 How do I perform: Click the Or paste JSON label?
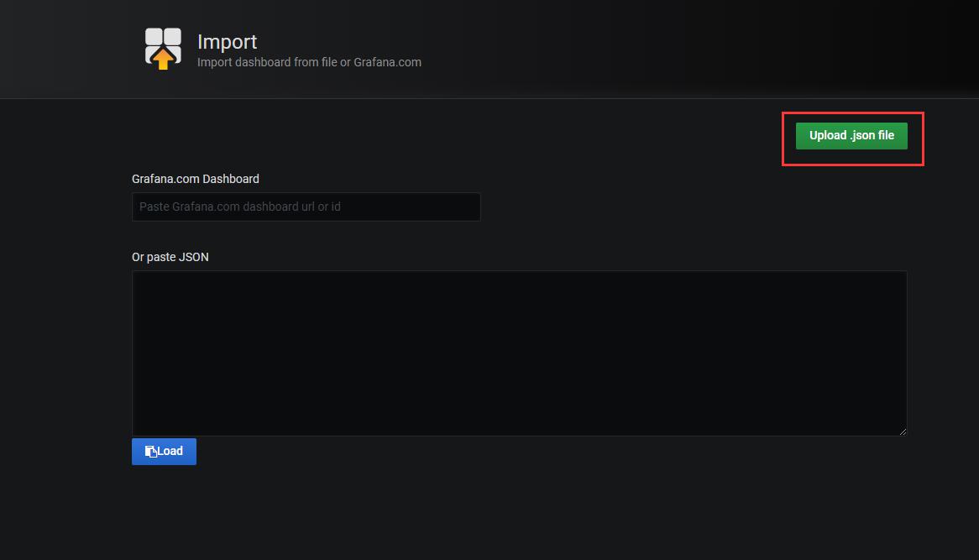170,257
